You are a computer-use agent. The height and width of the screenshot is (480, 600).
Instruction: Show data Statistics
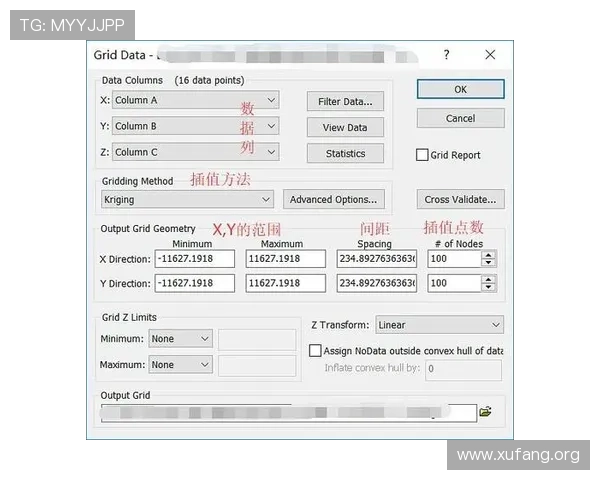(345, 153)
